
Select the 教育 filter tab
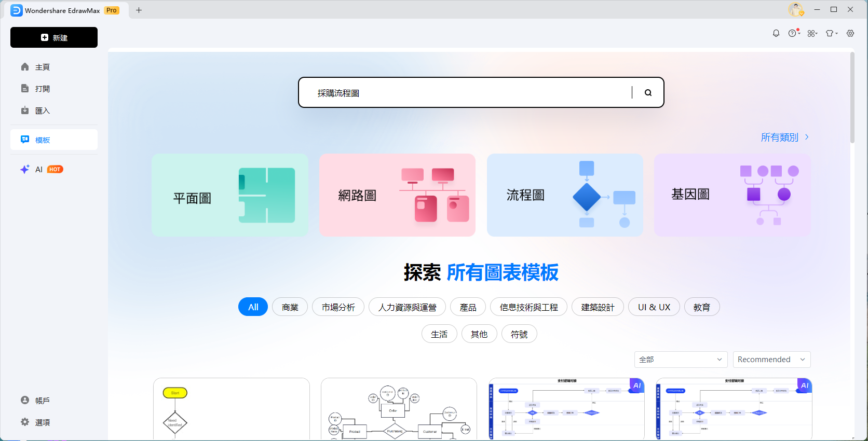point(702,307)
